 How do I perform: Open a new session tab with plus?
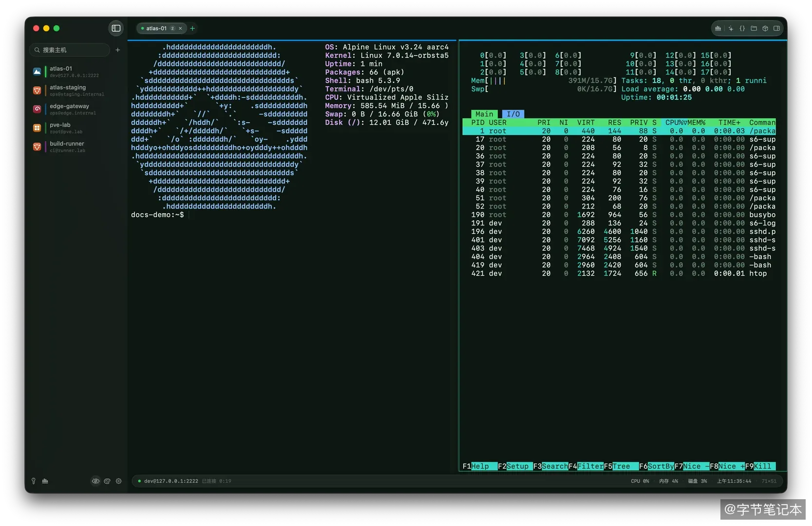(192, 28)
